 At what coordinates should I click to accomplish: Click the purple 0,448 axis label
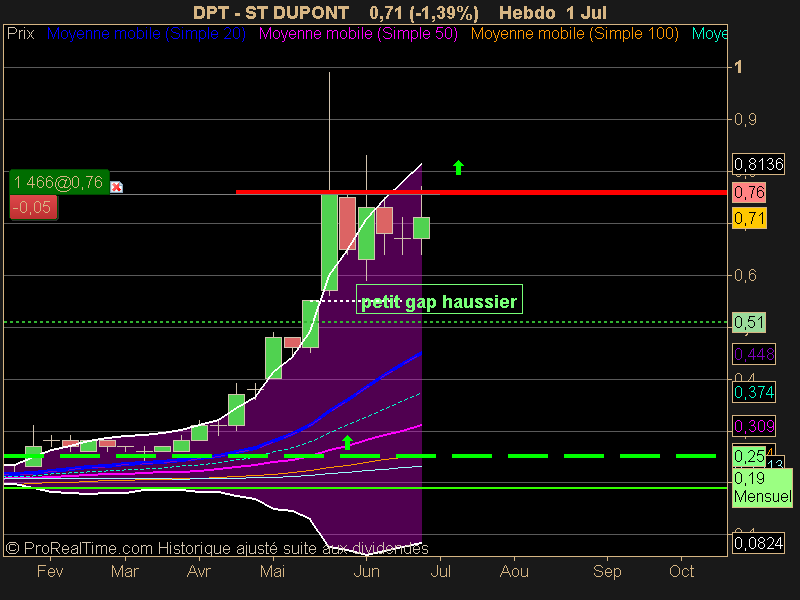pyautogui.click(x=754, y=354)
